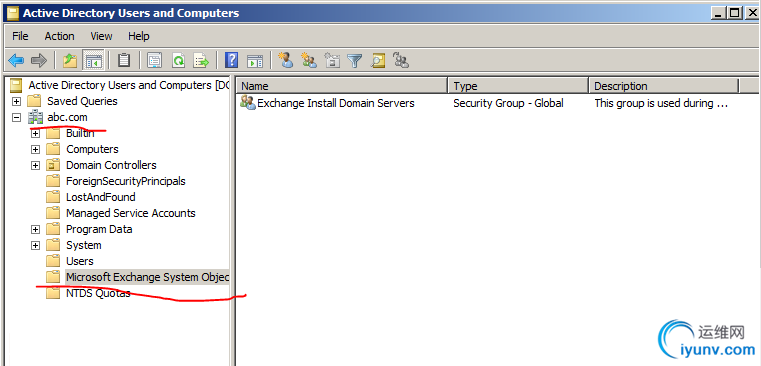Image resolution: width=761 pixels, height=366 pixels.
Task: Select Saved Queries in the tree
Action: pyautogui.click(x=82, y=101)
